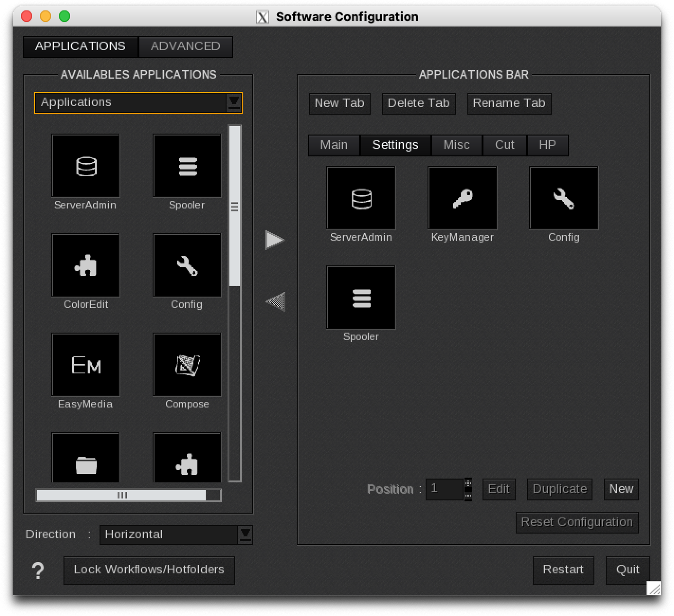Image resolution: width=674 pixels, height=616 pixels.
Task: Select KeyManager icon in applications bar
Action: click(462, 198)
